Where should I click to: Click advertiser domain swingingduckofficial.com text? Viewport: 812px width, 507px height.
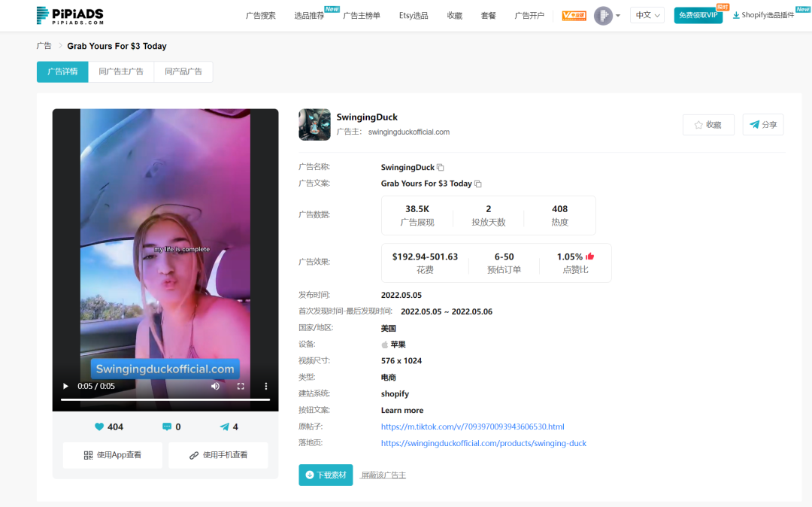coord(408,132)
